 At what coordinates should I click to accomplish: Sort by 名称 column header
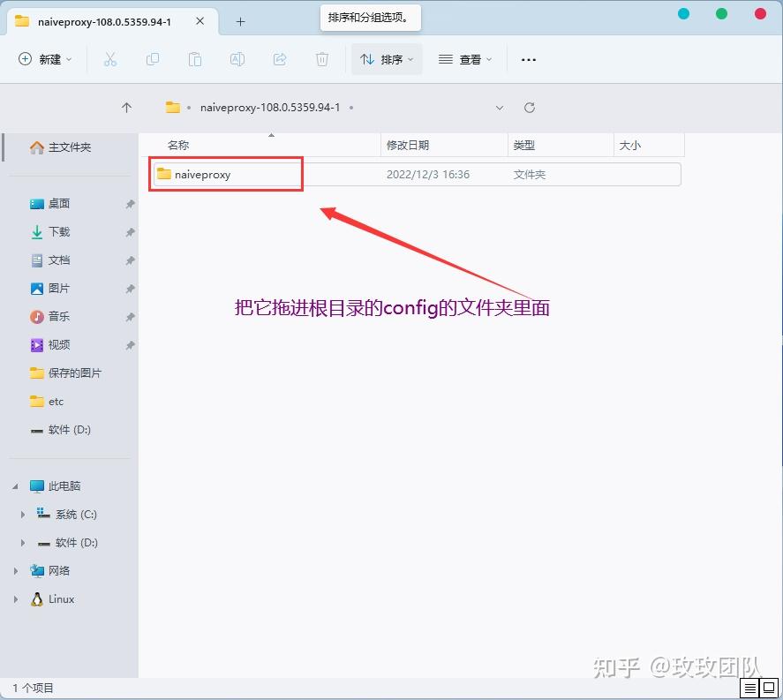(178, 146)
